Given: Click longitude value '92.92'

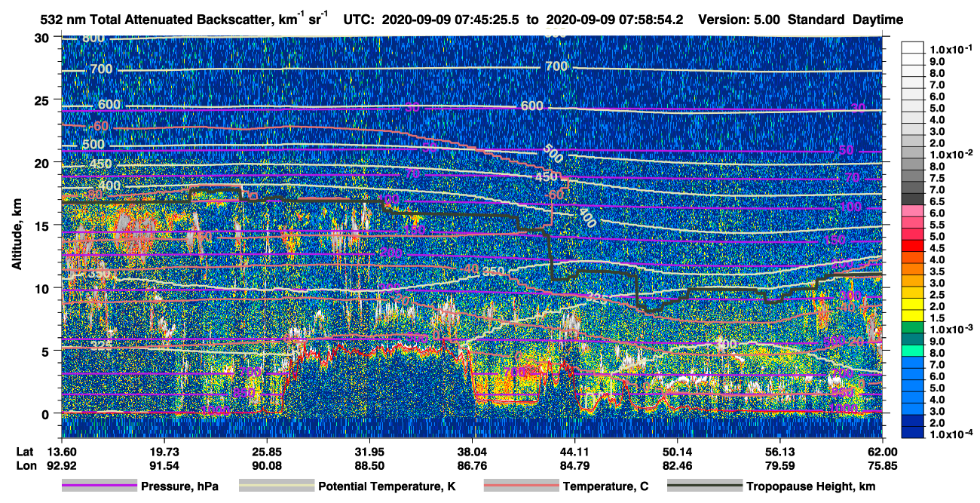Looking at the screenshot, I should click(61, 465).
